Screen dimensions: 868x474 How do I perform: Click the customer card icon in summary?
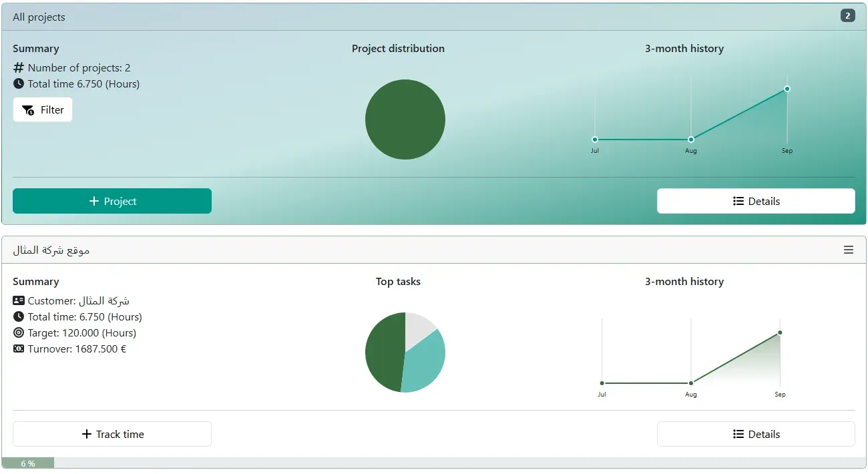[19, 300]
